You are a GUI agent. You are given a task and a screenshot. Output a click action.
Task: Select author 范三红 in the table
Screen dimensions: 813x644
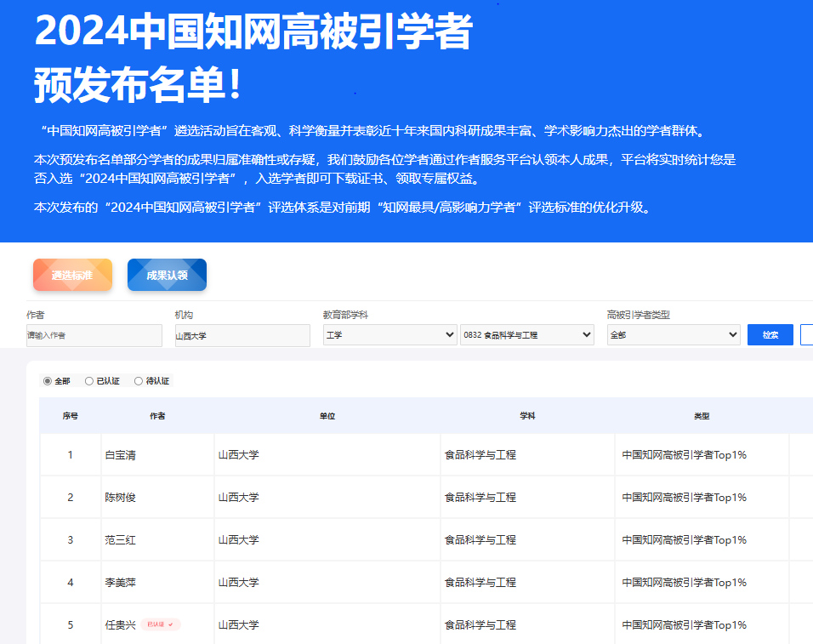(120, 540)
